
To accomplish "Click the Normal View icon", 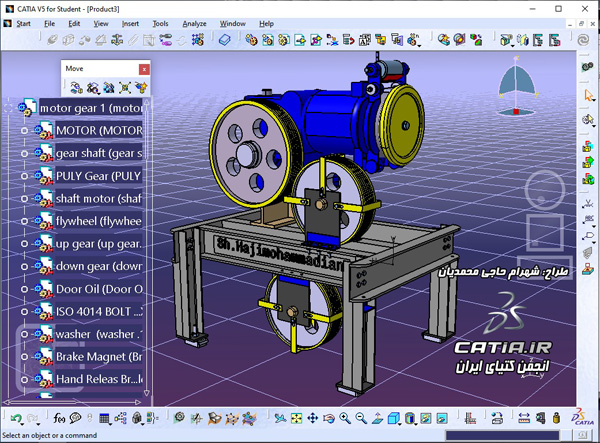I will [377, 418].
